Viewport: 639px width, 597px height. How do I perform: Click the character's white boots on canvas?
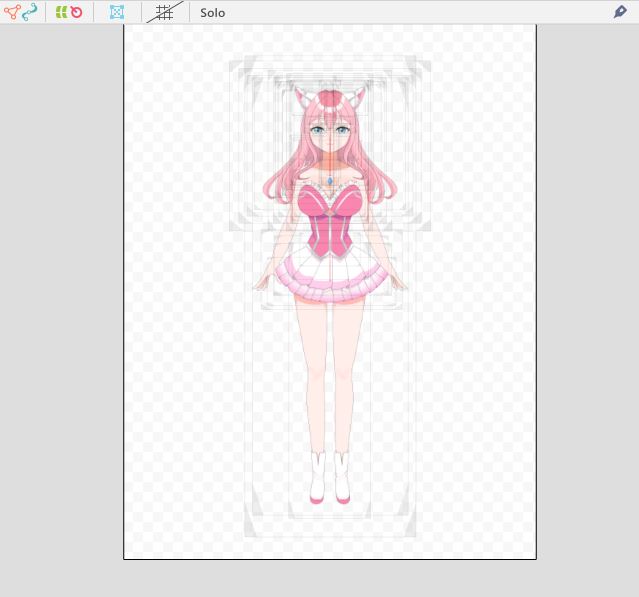330,477
